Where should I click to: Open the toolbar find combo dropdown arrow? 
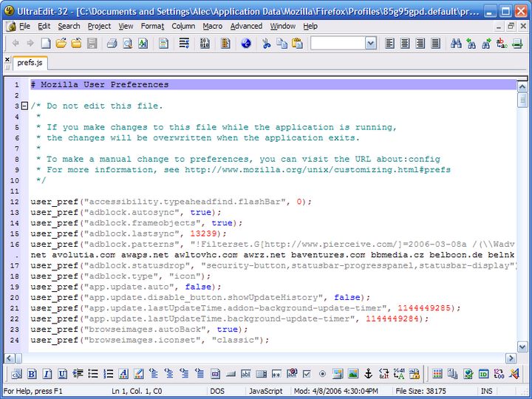pyautogui.click(x=371, y=44)
